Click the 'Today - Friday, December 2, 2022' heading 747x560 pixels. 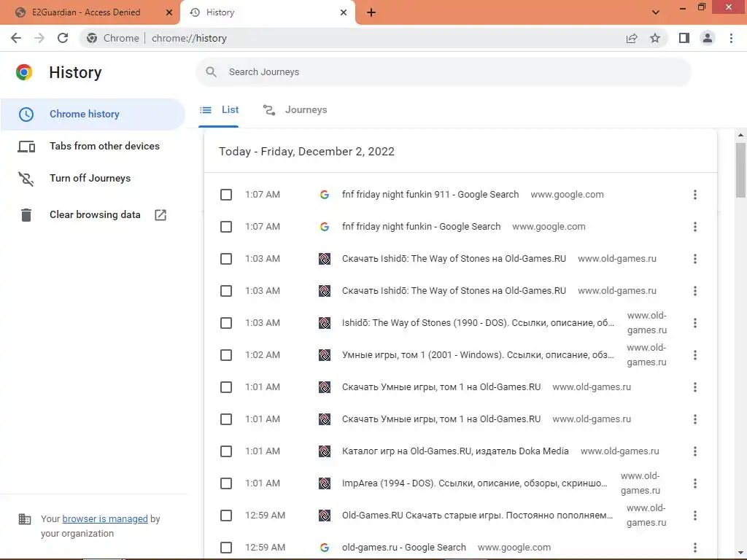[306, 152]
